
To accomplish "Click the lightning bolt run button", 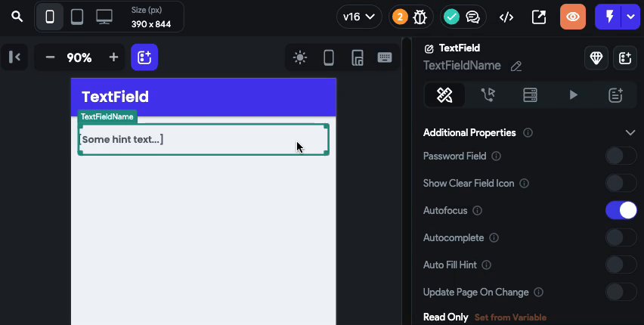I will [x=608, y=17].
